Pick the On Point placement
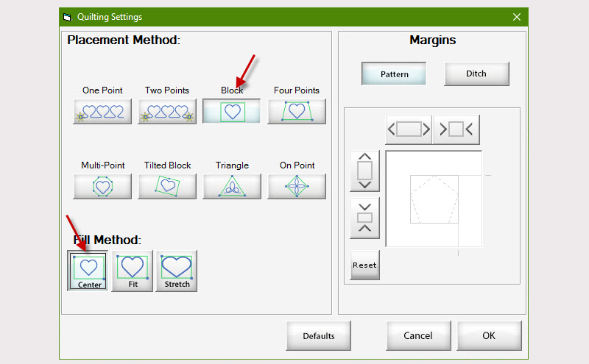 pyautogui.click(x=297, y=186)
